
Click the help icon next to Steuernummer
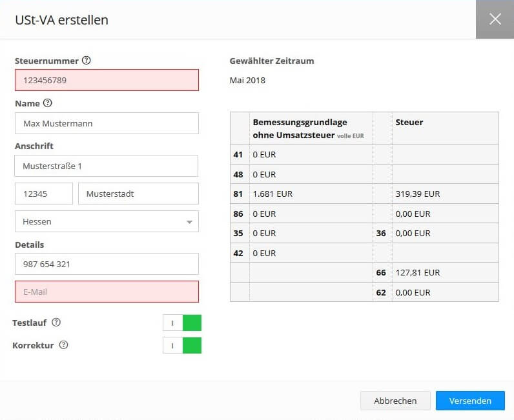pyautogui.click(x=87, y=61)
